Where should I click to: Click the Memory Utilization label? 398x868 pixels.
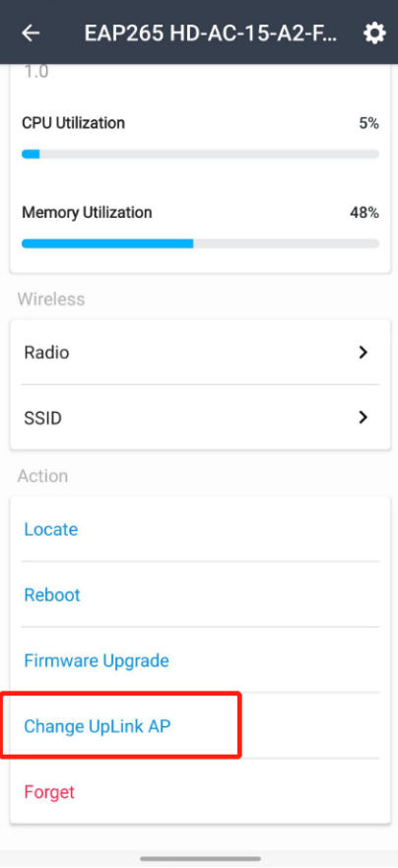click(x=87, y=212)
